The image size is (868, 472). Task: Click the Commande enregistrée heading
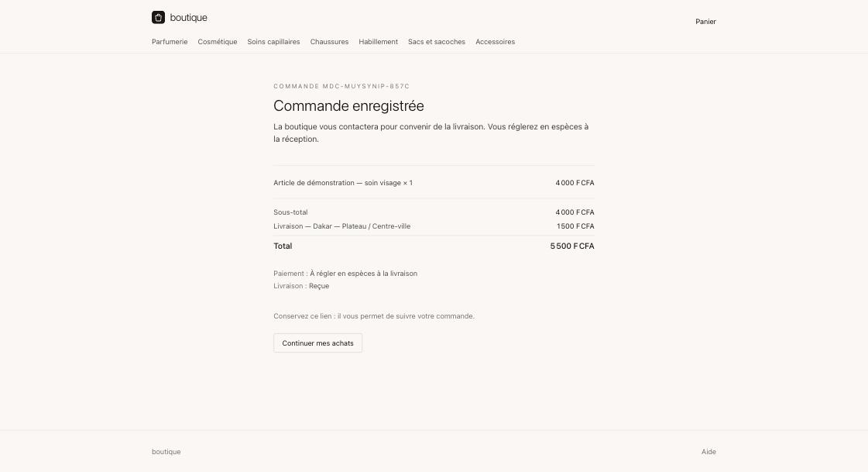click(348, 106)
